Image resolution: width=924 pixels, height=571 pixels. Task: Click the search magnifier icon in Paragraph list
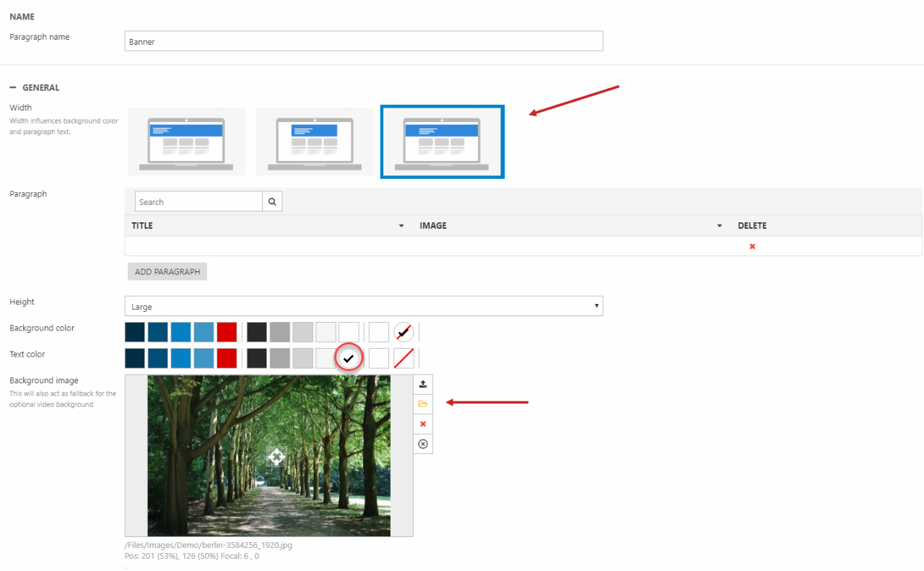point(272,202)
